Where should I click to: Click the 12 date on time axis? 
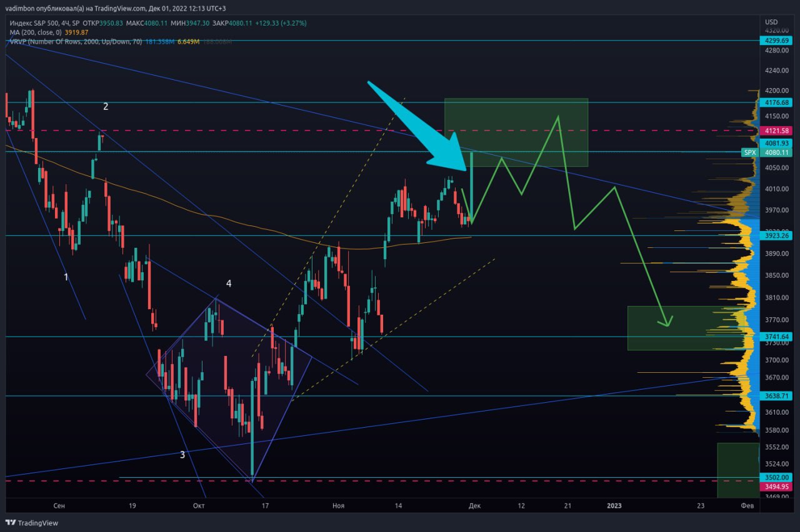click(521, 506)
